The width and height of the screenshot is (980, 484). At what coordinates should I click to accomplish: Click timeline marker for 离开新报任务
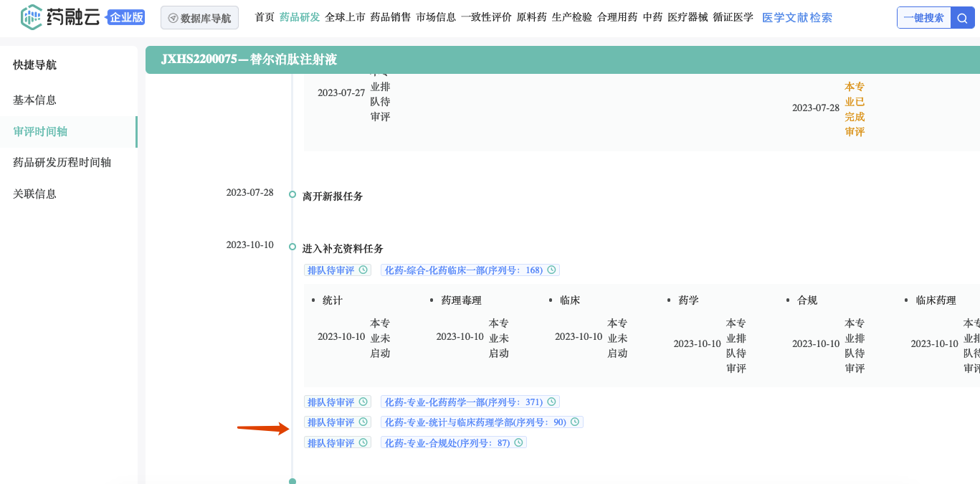click(292, 194)
